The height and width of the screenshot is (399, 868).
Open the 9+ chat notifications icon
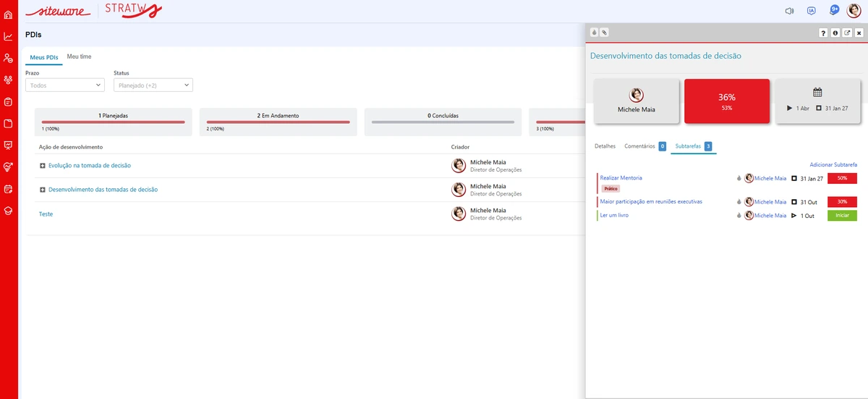tap(834, 10)
